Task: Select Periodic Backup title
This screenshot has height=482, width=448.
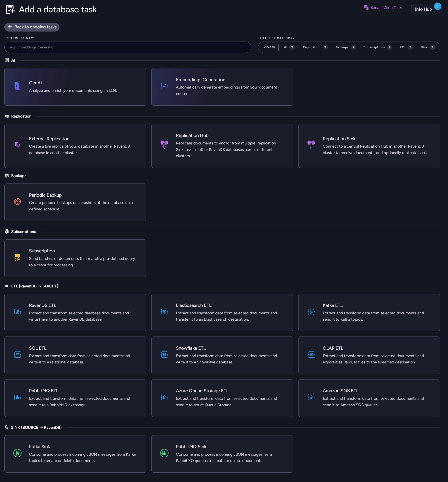Action: tap(45, 195)
